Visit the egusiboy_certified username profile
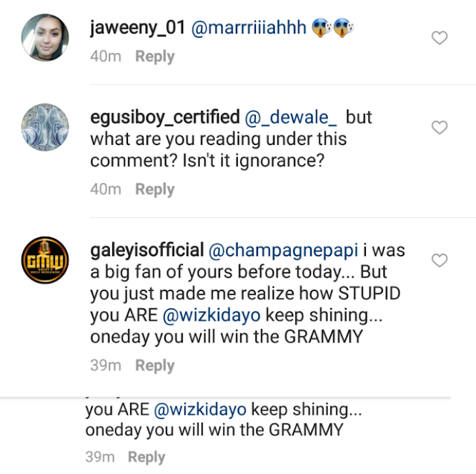Viewport: 476px width, 474px height. (x=164, y=118)
